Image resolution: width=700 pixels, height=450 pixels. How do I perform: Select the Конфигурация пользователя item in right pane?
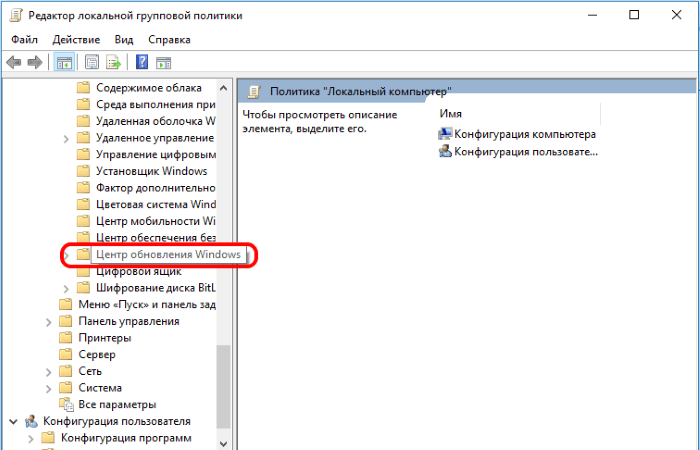(x=525, y=152)
